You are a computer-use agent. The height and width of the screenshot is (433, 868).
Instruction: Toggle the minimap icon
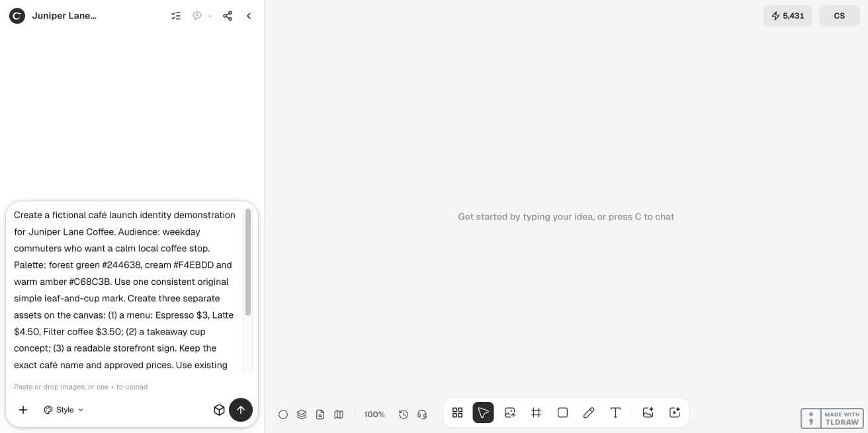pyautogui.click(x=339, y=414)
